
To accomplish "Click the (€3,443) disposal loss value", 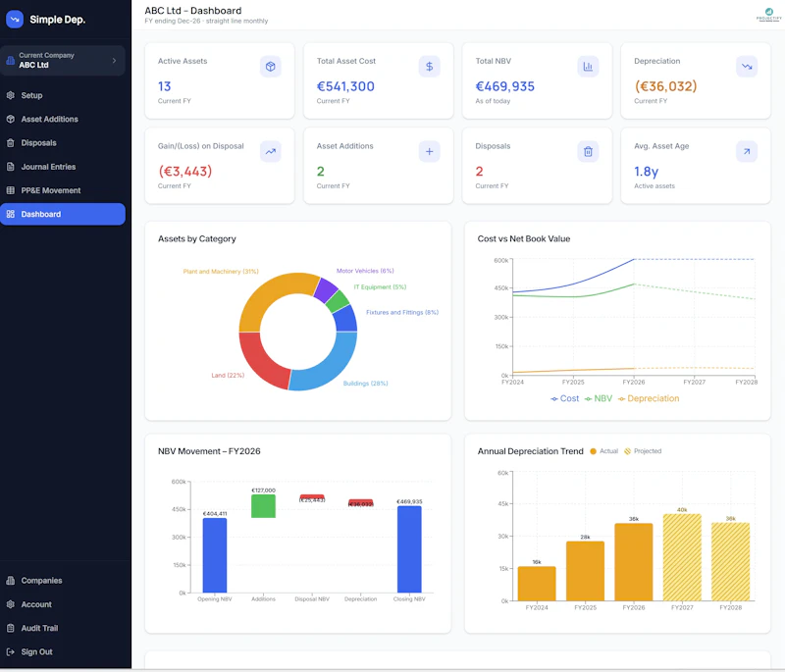I will point(185,172).
